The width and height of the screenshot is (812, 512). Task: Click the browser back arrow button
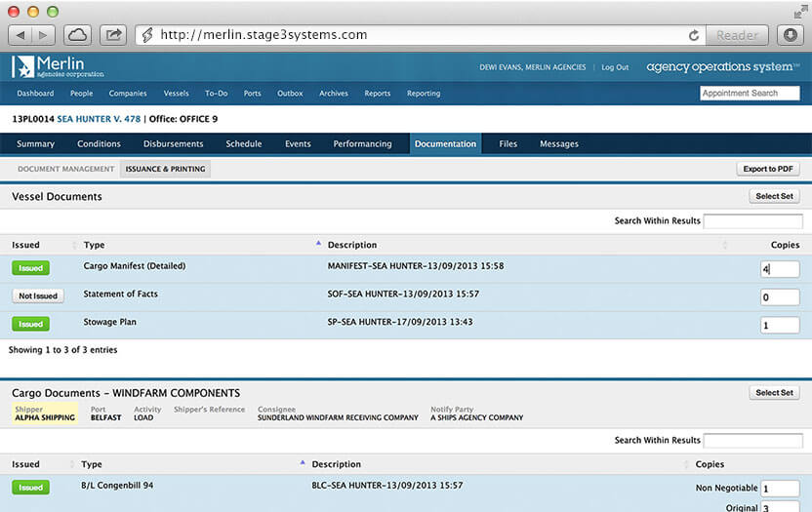(x=21, y=35)
